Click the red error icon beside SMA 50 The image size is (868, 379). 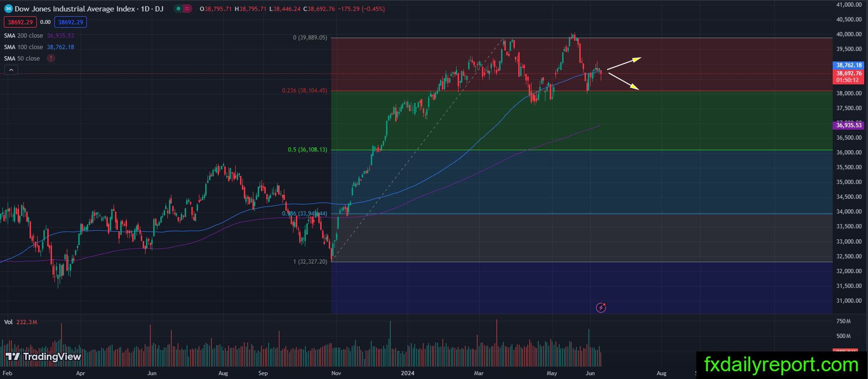[51, 58]
